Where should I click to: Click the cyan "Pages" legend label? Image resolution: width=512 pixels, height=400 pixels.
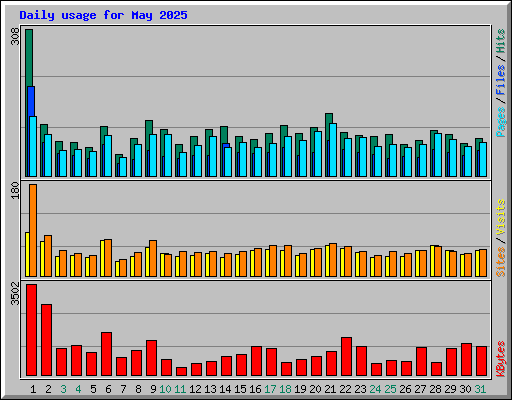pos(500,122)
